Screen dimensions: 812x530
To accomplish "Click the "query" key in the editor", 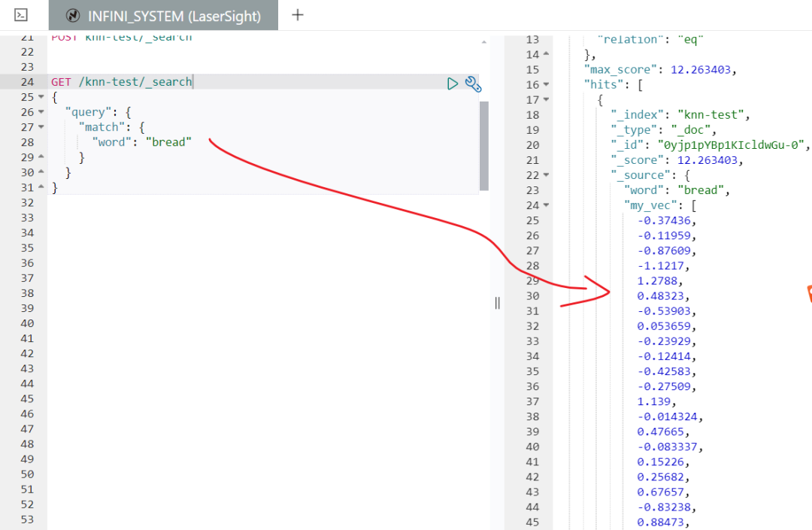I will tap(88, 112).
